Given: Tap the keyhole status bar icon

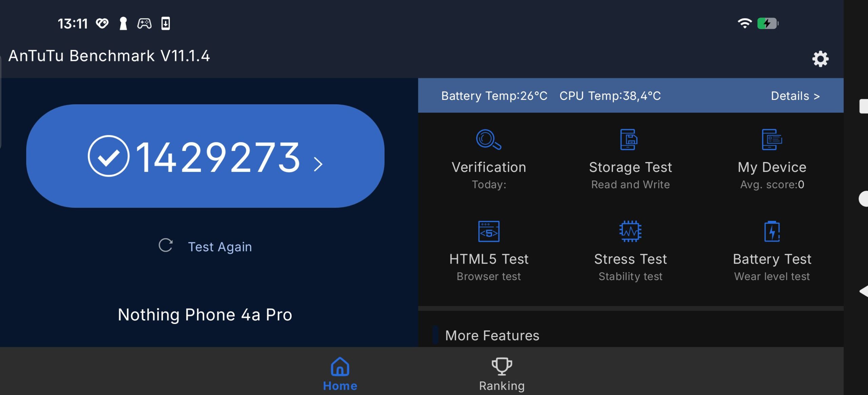Looking at the screenshot, I should tap(123, 23).
